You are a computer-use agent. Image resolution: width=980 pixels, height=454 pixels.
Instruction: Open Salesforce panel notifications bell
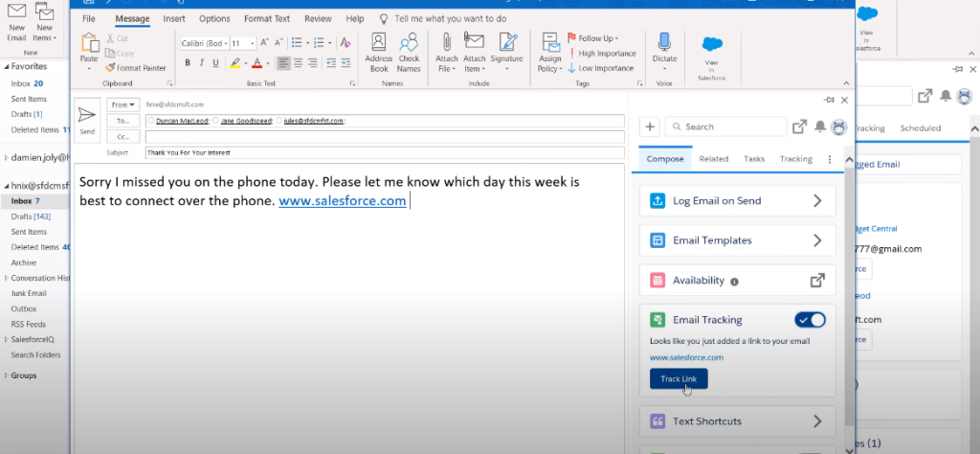[x=820, y=126]
